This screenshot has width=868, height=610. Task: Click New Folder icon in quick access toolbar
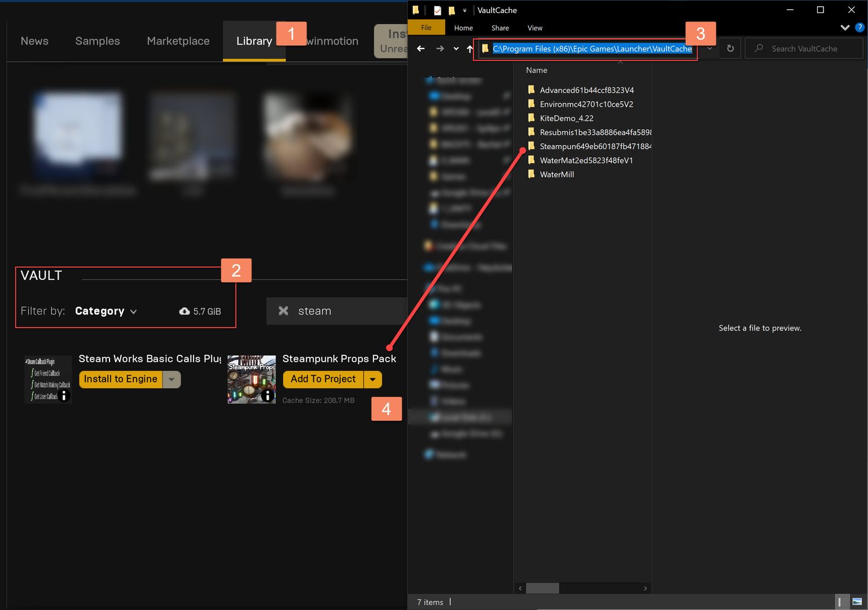451,10
